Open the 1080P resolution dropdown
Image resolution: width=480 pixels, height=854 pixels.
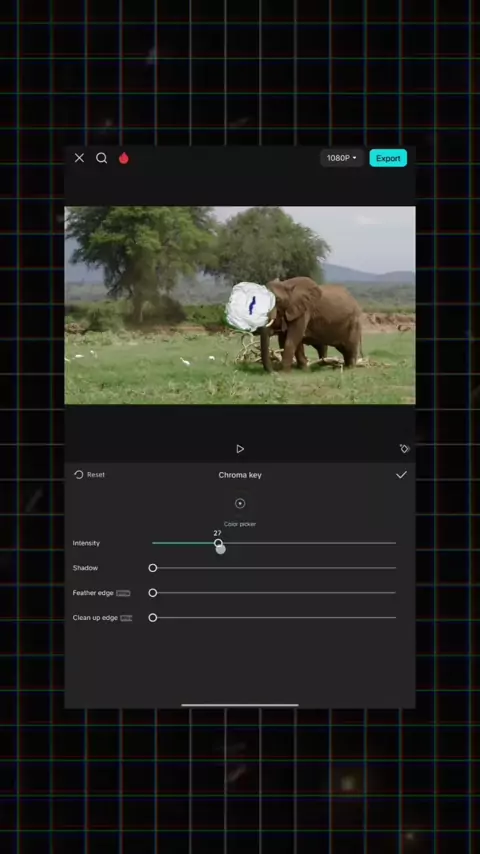(342, 158)
